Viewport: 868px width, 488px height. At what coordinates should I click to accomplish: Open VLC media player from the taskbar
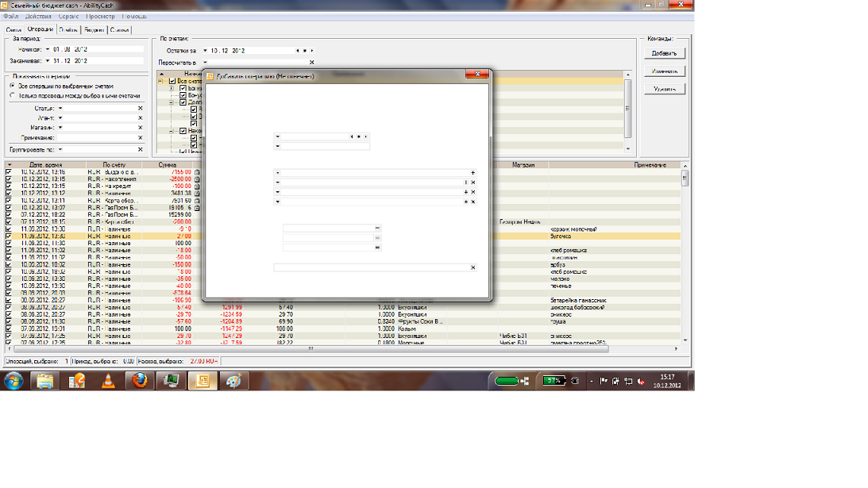pos(109,382)
